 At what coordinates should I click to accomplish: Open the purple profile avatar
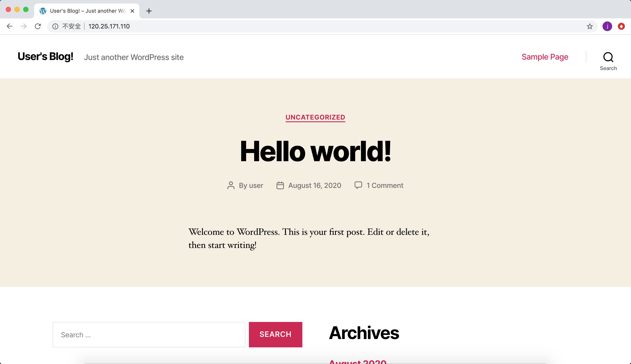pyautogui.click(x=607, y=26)
